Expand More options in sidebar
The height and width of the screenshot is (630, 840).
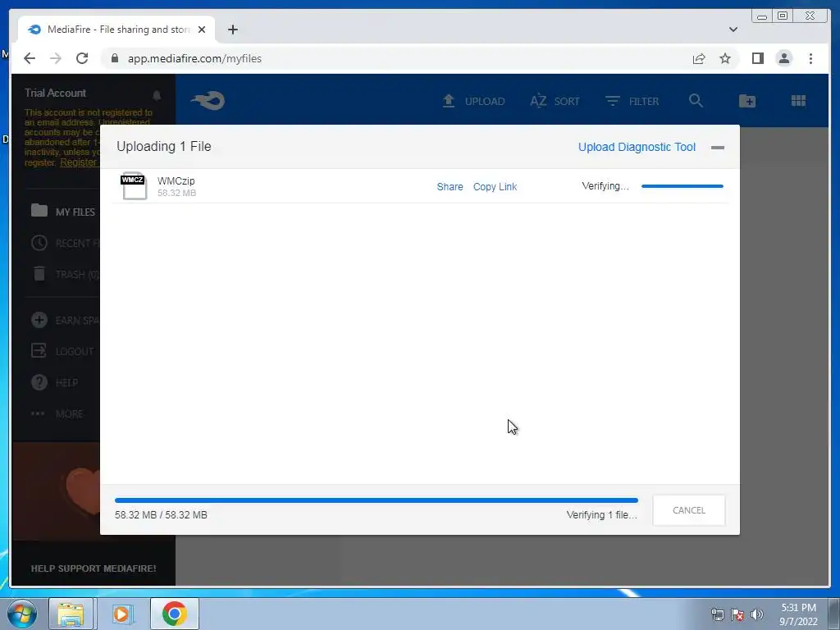click(57, 413)
